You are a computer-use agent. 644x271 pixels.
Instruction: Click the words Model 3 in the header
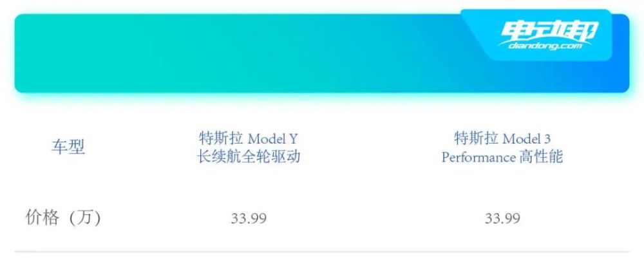527,139
